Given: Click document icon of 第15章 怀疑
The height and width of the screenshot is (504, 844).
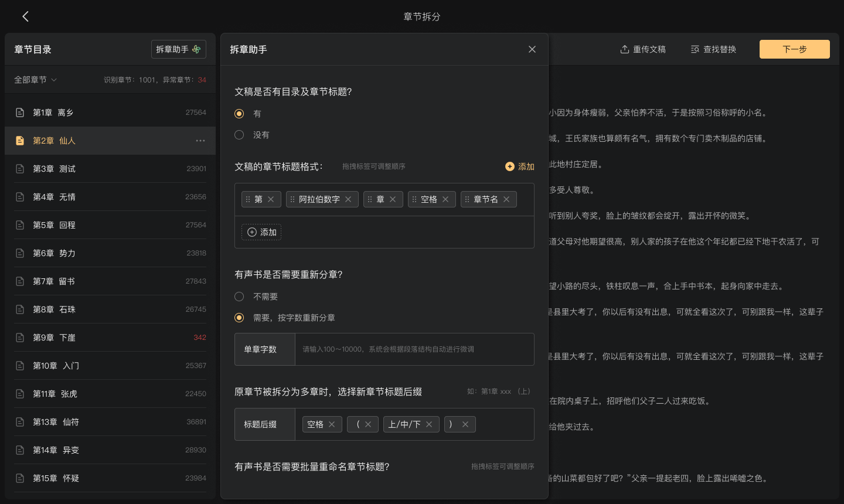Looking at the screenshot, I should 20,478.
